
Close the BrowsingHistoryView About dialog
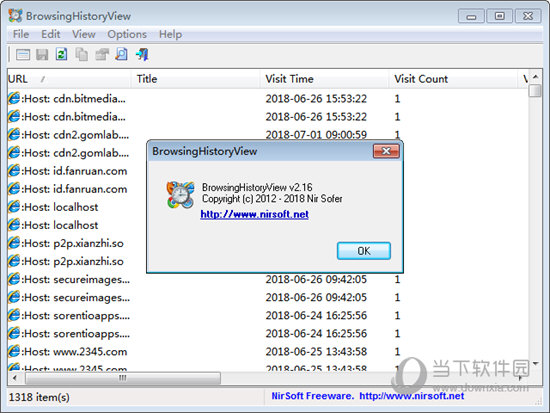click(386, 151)
